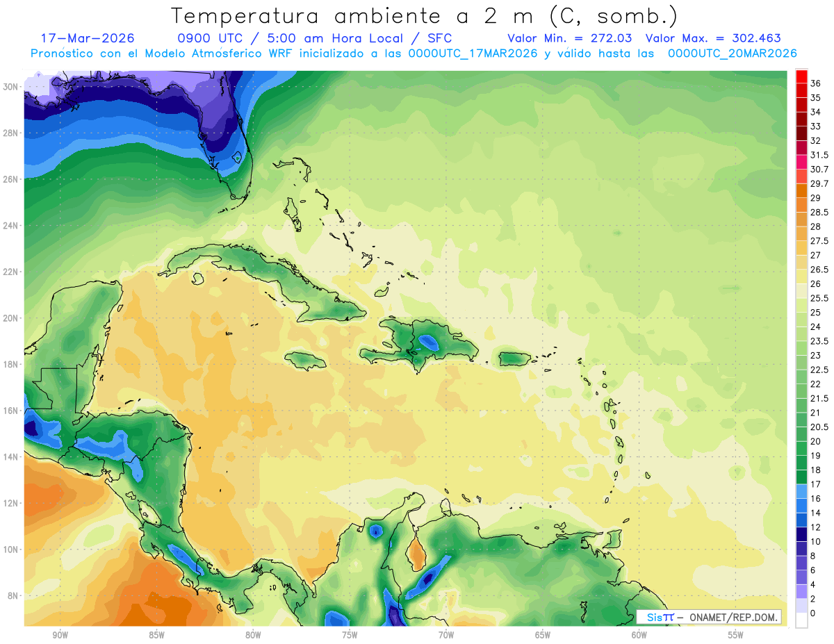Image resolution: width=834 pixels, height=644 pixels.
Task: Click legend value "24" on color scale
Action: [816, 327]
